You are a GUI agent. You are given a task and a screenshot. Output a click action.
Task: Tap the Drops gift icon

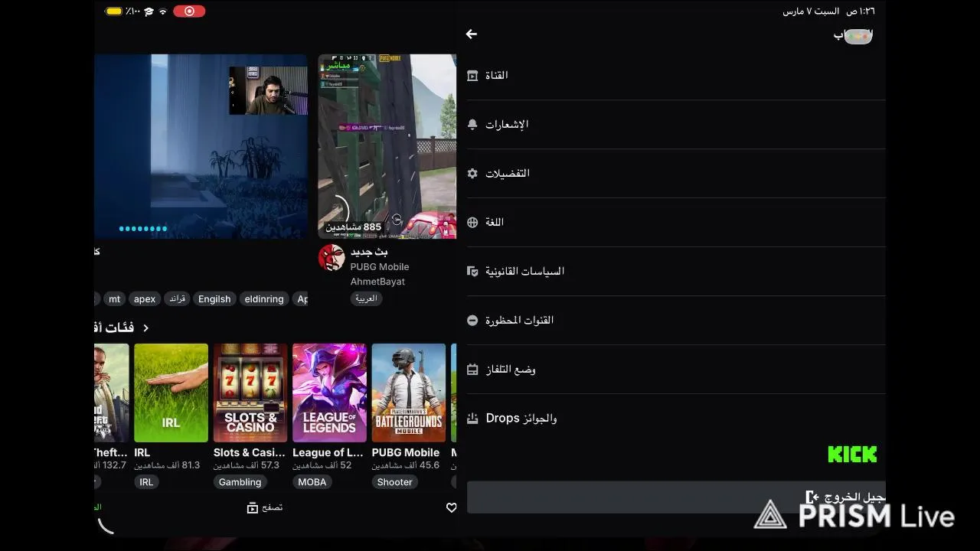(472, 419)
